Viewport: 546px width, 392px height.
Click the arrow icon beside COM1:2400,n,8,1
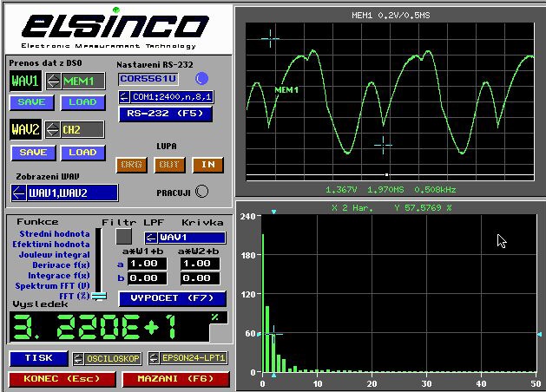pyautogui.click(x=124, y=97)
